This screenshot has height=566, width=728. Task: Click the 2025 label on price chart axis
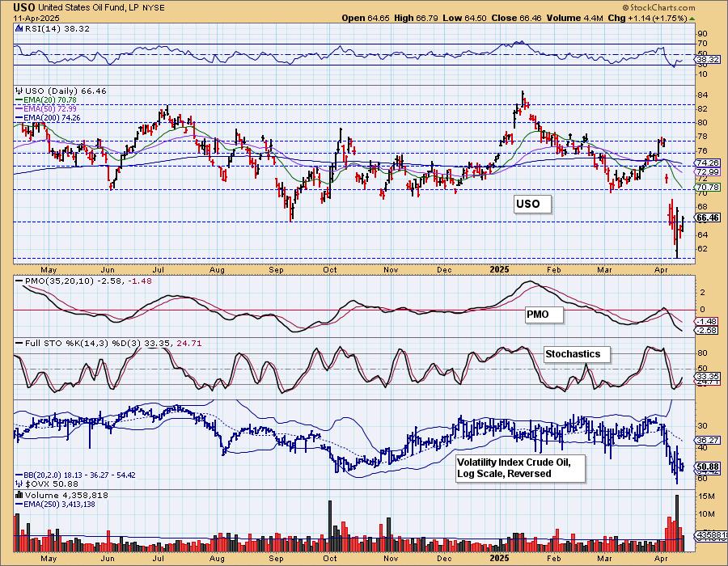coord(500,269)
